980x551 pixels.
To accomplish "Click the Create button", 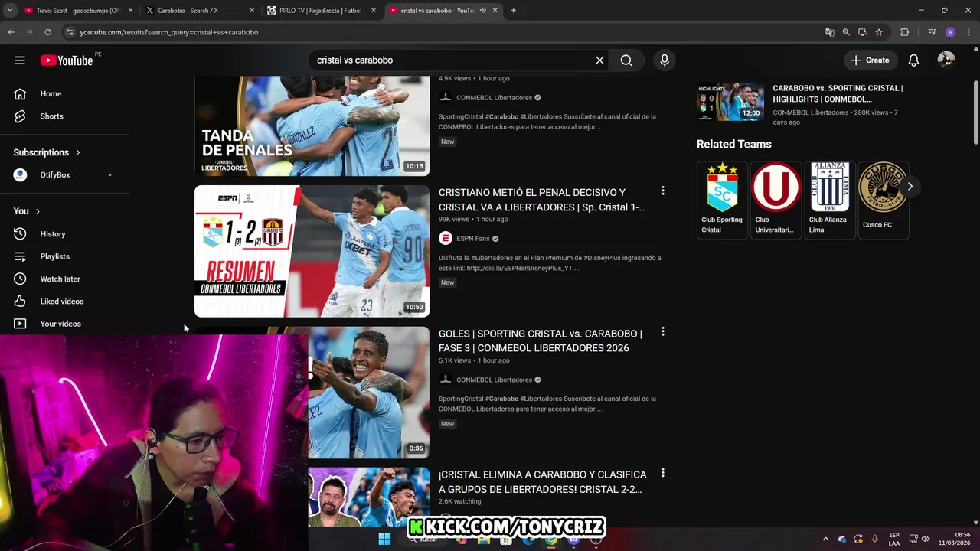I will pos(870,60).
